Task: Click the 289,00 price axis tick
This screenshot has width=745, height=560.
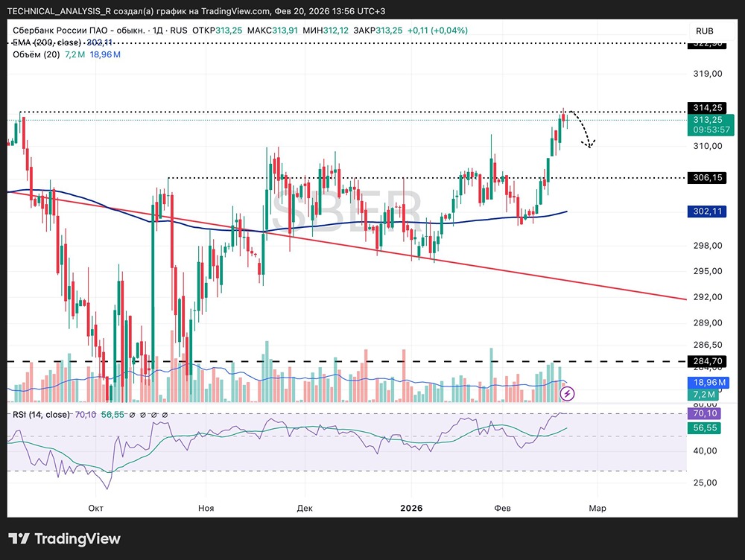Action: [708, 322]
